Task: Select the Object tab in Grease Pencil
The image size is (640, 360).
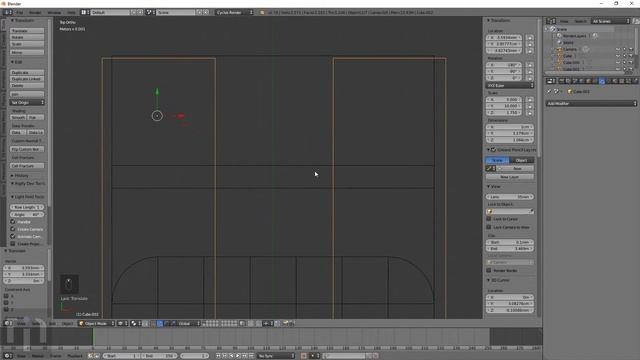Action: point(521,160)
